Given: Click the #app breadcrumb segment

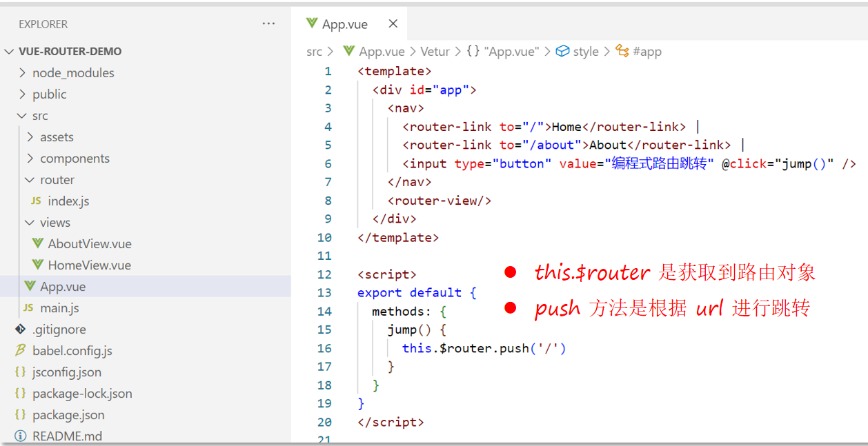Looking at the screenshot, I should [647, 52].
